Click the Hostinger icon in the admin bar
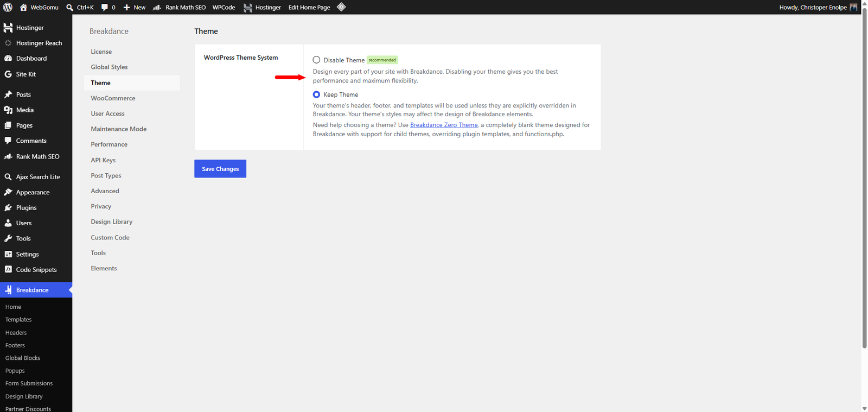Viewport: 868px width, 412px height. [x=248, y=8]
